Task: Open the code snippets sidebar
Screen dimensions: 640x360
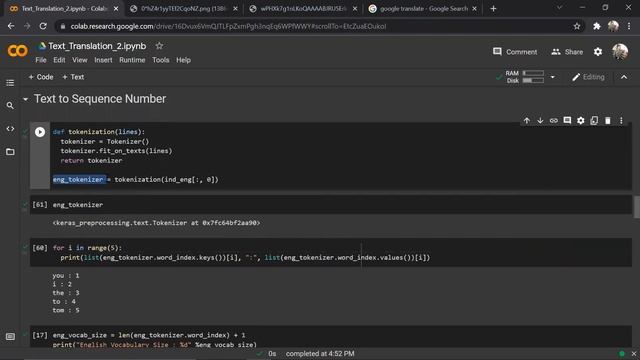Action: click(x=10, y=129)
